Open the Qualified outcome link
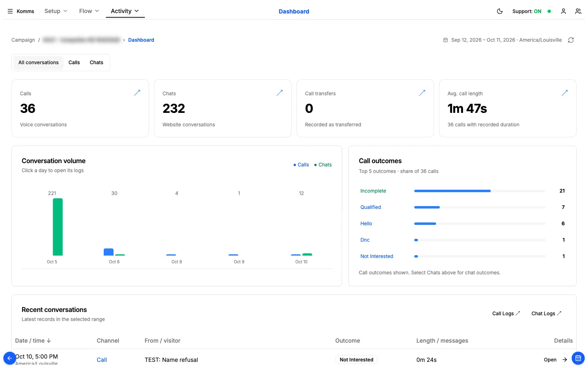This screenshot has width=588, height=368. [371, 207]
